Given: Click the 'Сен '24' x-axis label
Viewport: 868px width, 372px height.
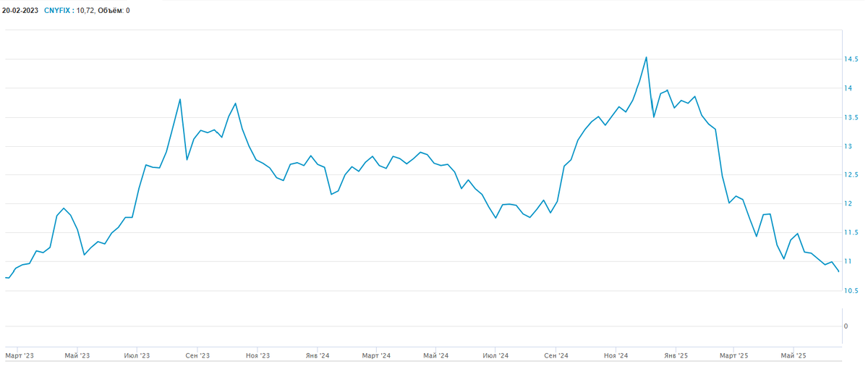Looking at the screenshot, I should coord(556,355).
